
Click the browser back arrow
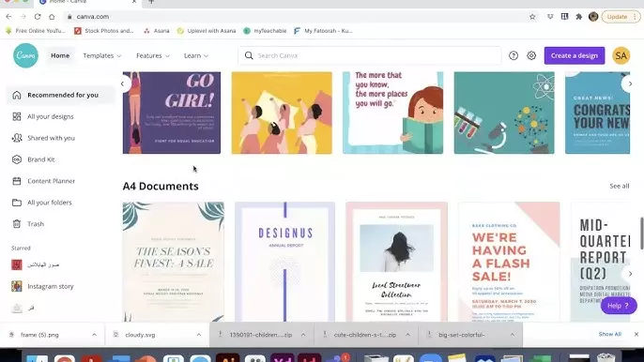[x=8, y=17]
